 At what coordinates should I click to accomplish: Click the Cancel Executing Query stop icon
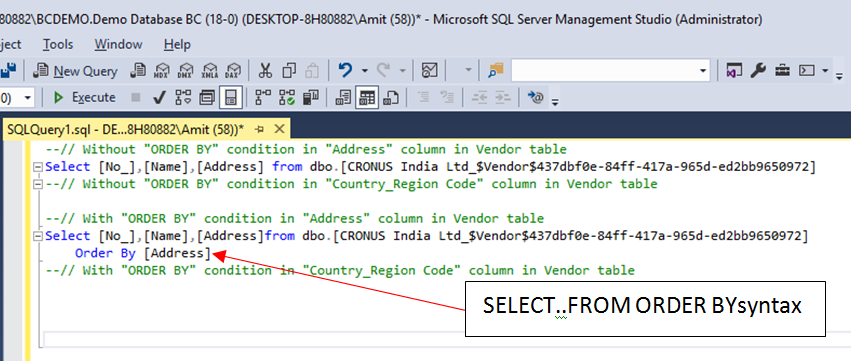coord(136,98)
